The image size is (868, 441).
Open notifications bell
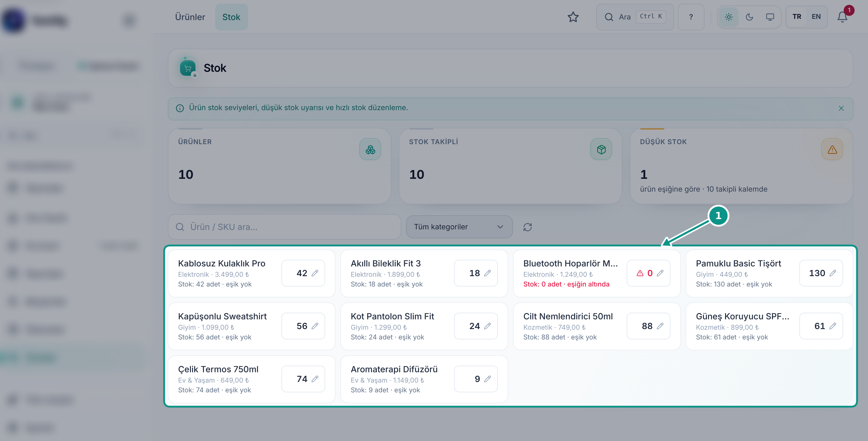pos(842,17)
